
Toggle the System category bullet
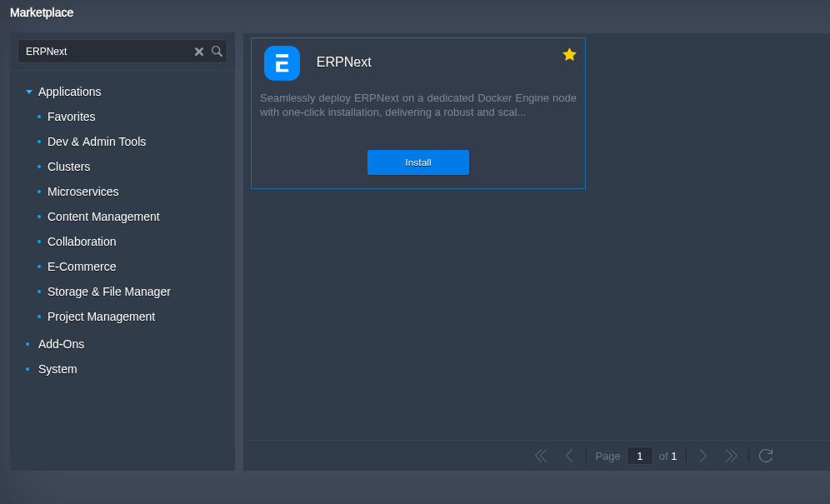pyautogui.click(x=27, y=369)
